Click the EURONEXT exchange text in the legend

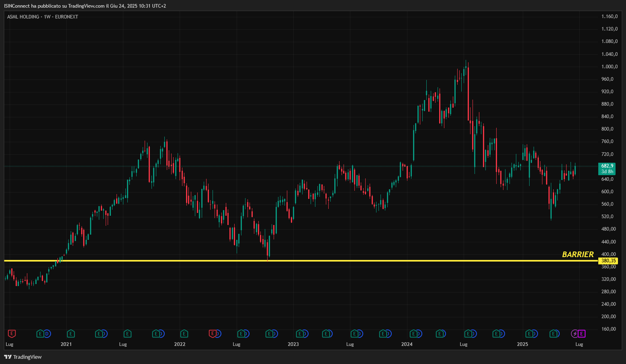67,17
